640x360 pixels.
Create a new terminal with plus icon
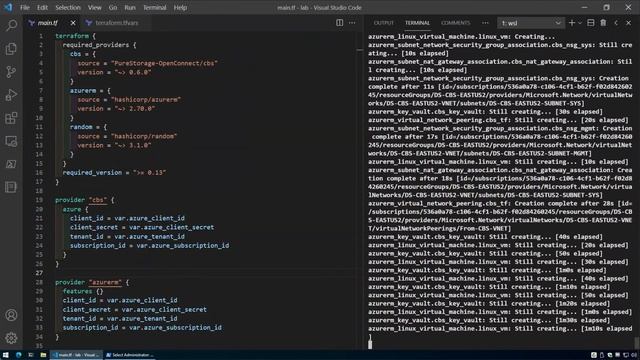click(571, 23)
